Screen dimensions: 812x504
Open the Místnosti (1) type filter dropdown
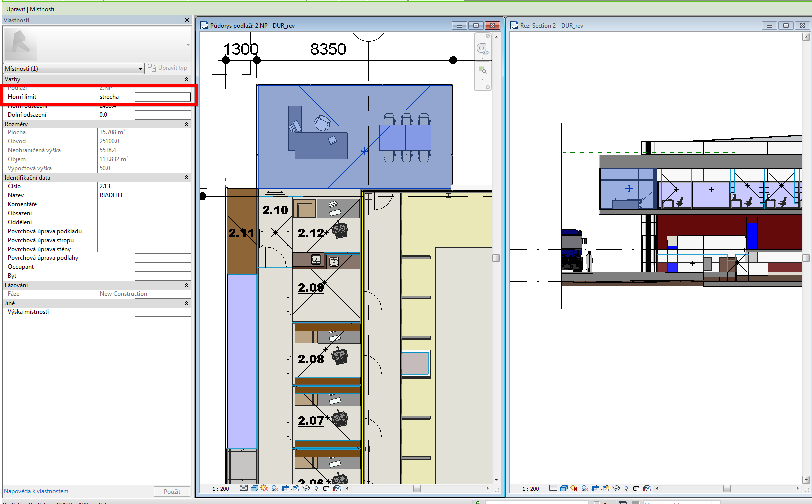coord(74,69)
